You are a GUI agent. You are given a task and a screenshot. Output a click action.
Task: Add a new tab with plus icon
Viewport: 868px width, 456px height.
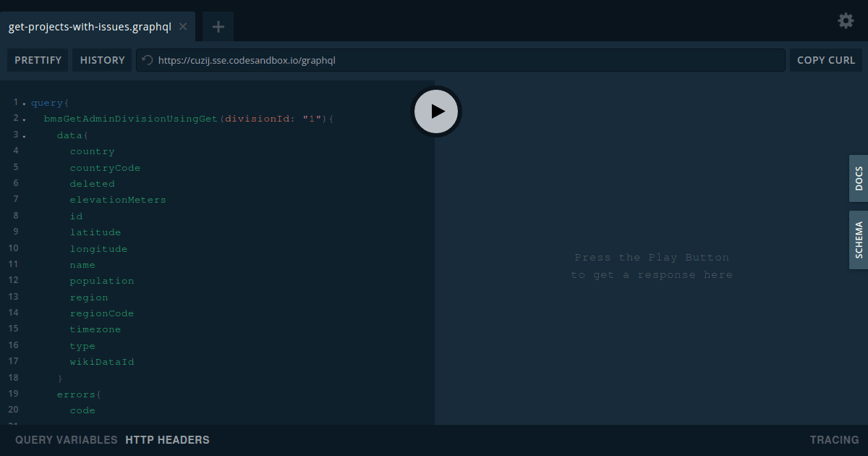[218, 28]
